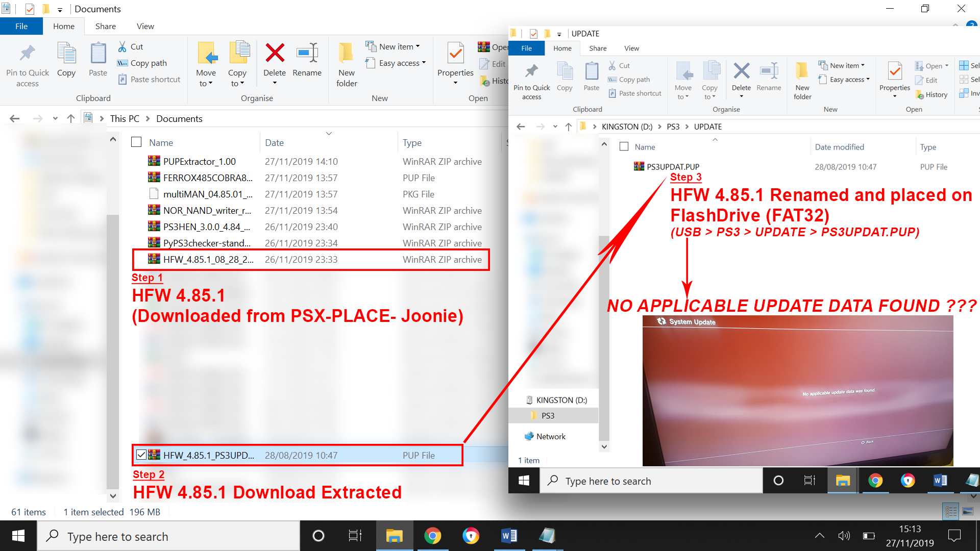Switch to Share tab in UPDATE window
This screenshot has width=980, height=551.
click(x=598, y=48)
